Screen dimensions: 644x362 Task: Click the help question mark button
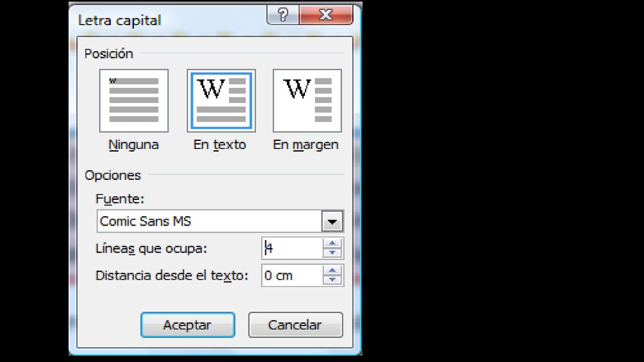(x=283, y=15)
